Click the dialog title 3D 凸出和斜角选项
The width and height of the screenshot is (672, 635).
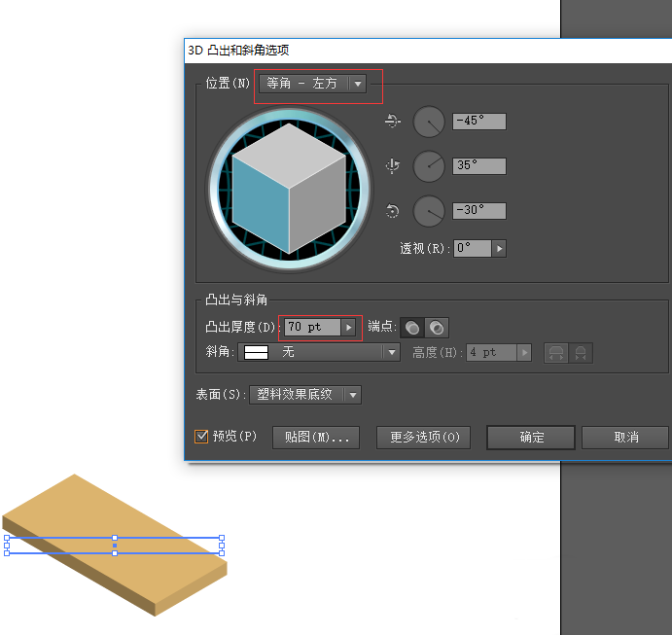pyautogui.click(x=238, y=51)
